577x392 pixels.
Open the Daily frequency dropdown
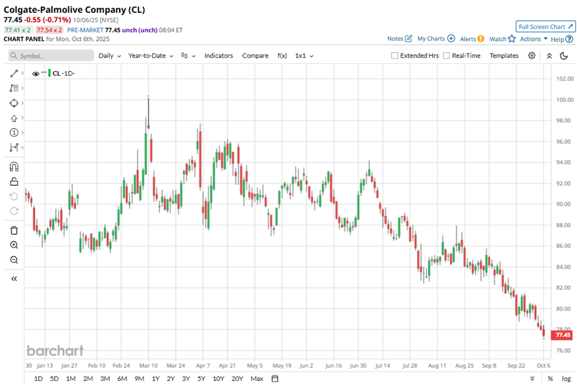(x=110, y=56)
